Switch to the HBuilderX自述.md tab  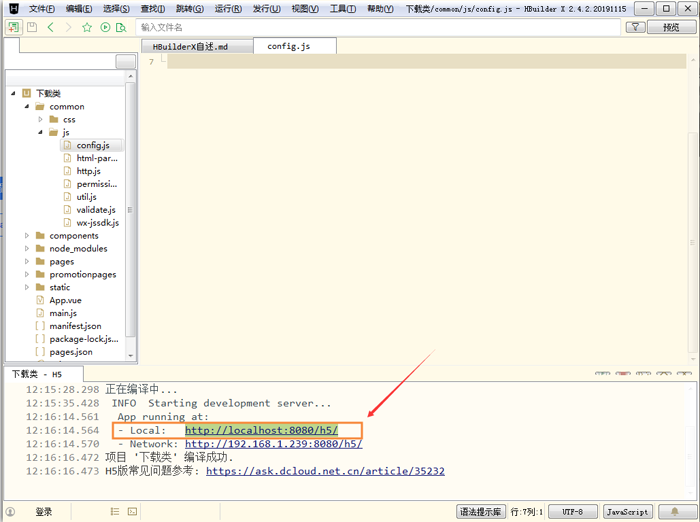197,46
